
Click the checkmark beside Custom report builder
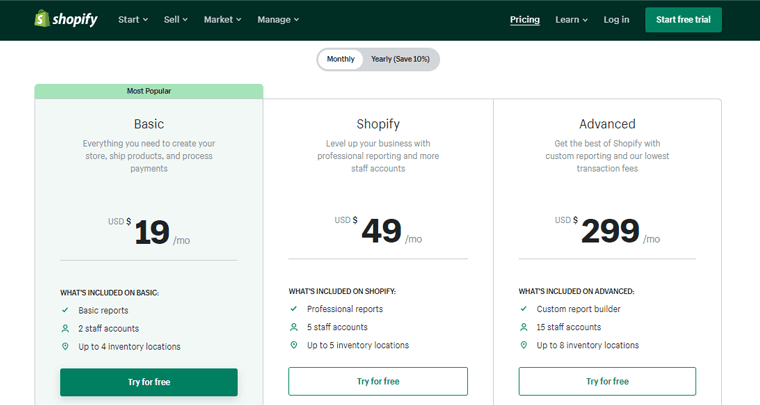(x=523, y=309)
